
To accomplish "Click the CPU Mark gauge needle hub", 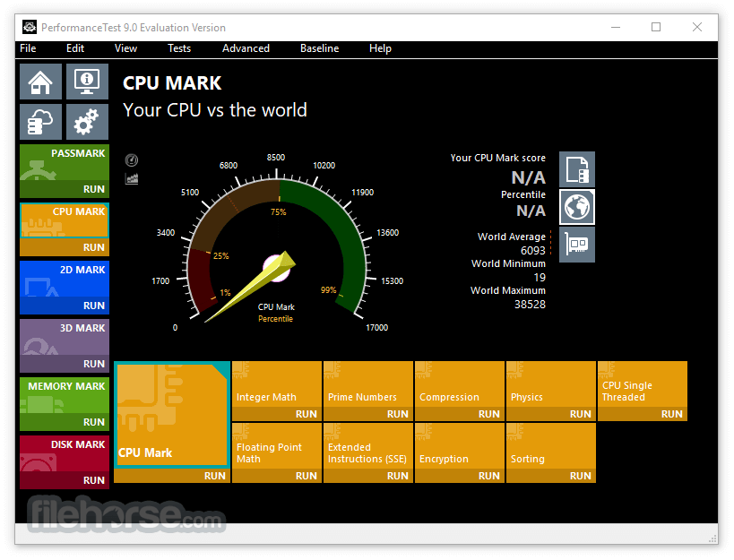I will pos(277,269).
